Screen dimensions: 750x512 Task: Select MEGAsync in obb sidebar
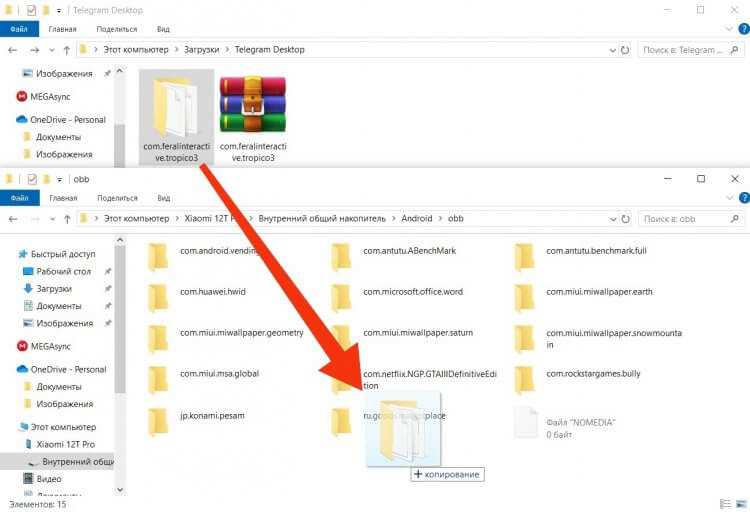pyautogui.click(x=44, y=346)
